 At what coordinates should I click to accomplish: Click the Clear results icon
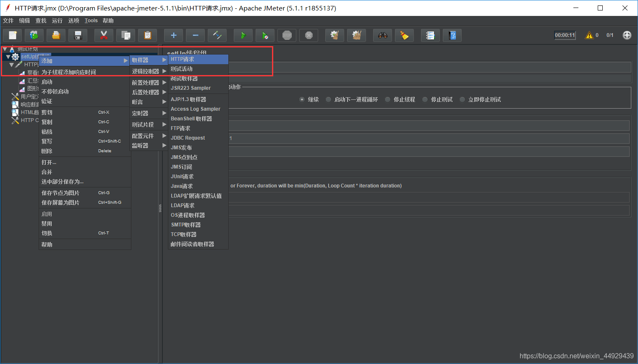(x=335, y=35)
